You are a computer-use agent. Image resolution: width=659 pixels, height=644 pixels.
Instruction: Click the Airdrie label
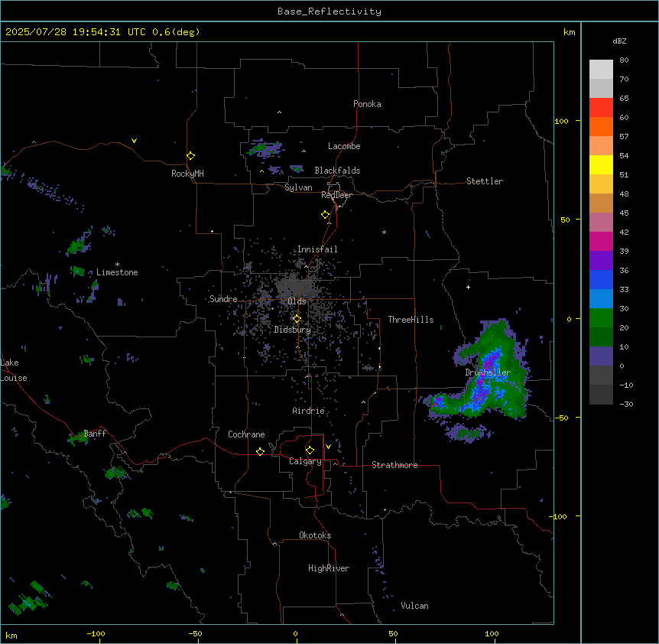click(x=308, y=411)
